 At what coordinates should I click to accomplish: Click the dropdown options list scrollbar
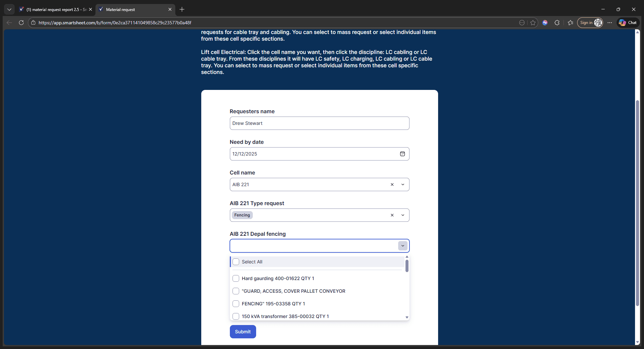coord(407,266)
